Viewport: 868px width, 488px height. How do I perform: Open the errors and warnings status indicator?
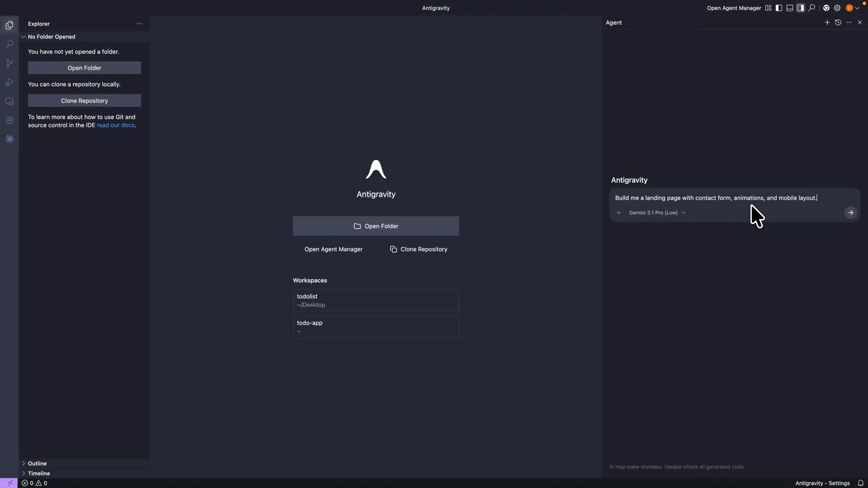coord(34,483)
